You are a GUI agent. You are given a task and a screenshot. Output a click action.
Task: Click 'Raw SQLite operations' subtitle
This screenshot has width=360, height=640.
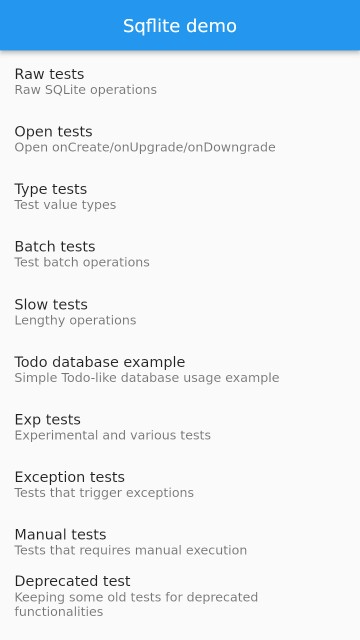pos(86,90)
